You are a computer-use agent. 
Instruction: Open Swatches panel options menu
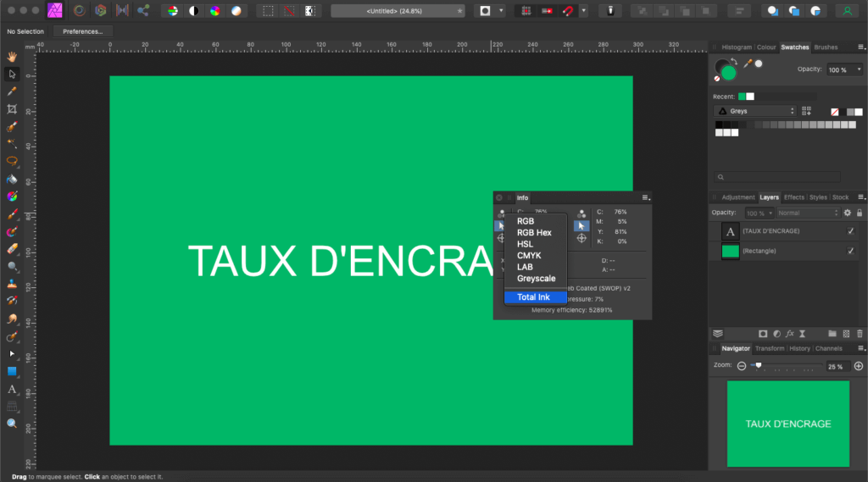pyautogui.click(x=861, y=47)
